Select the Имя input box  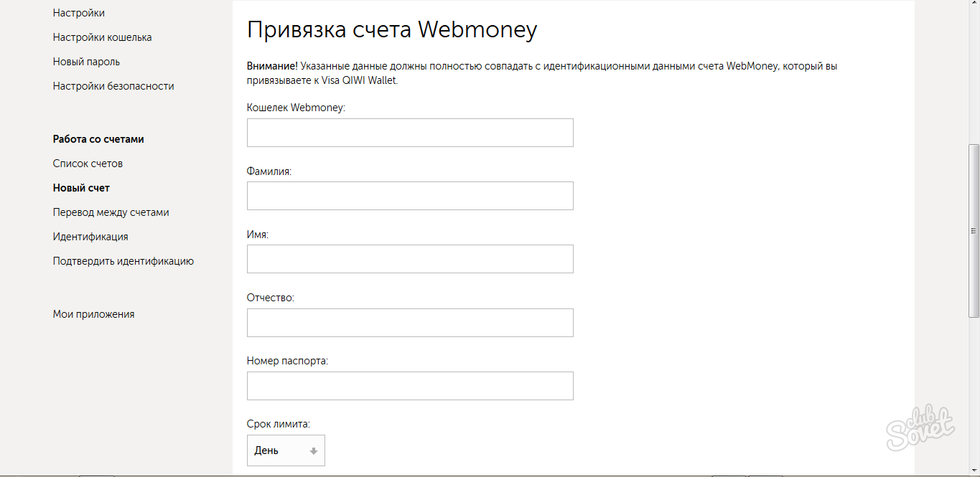point(410,259)
